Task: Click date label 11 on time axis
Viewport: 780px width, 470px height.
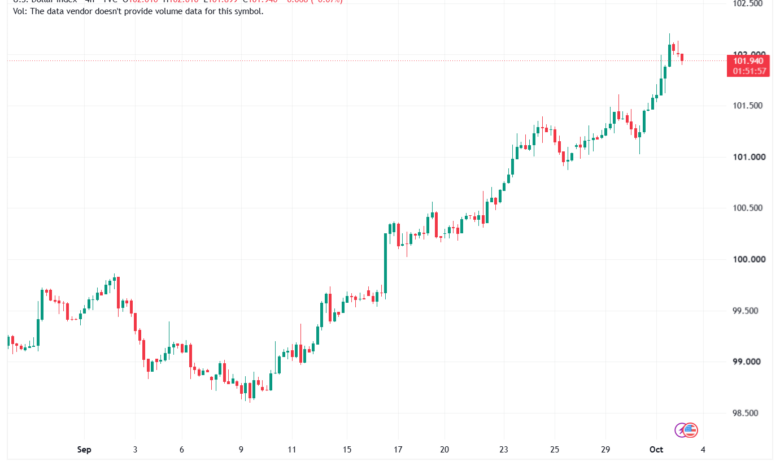Action: pyautogui.click(x=292, y=450)
